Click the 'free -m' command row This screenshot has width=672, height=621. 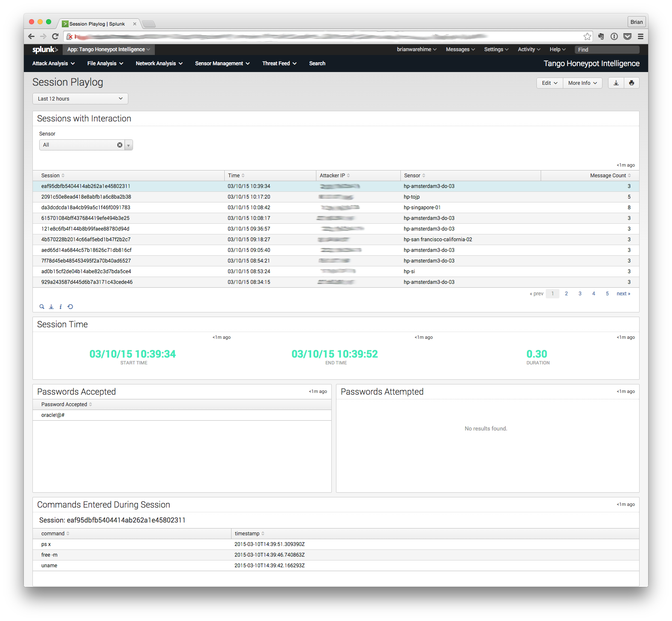pyautogui.click(x=336, y=555)
